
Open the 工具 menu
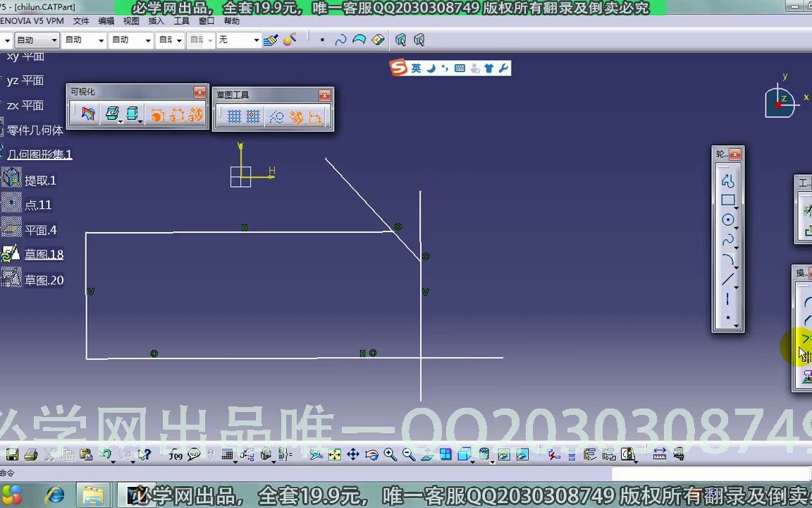181,20
